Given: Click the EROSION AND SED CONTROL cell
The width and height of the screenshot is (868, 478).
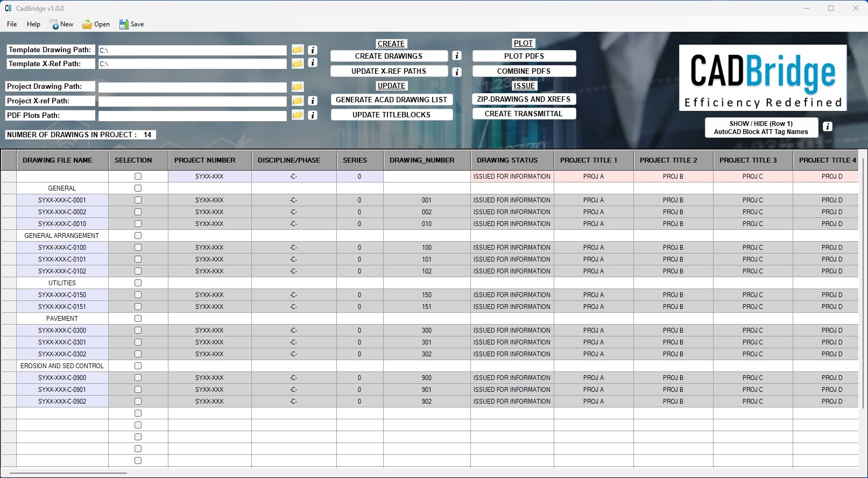Looking at the screenshot, I should 62,366.
